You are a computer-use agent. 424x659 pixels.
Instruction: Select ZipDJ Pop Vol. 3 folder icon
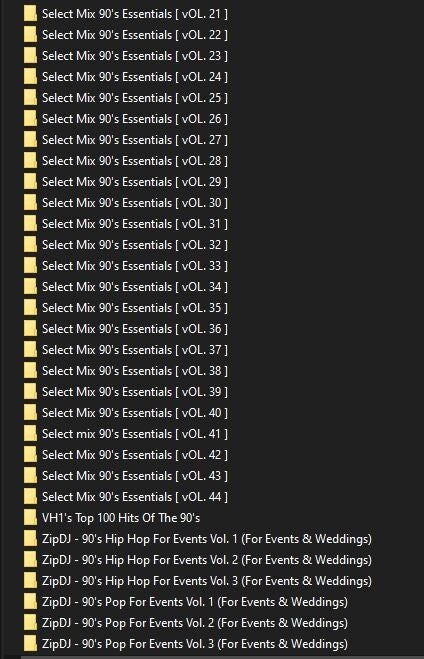click(x=30, y=644)
